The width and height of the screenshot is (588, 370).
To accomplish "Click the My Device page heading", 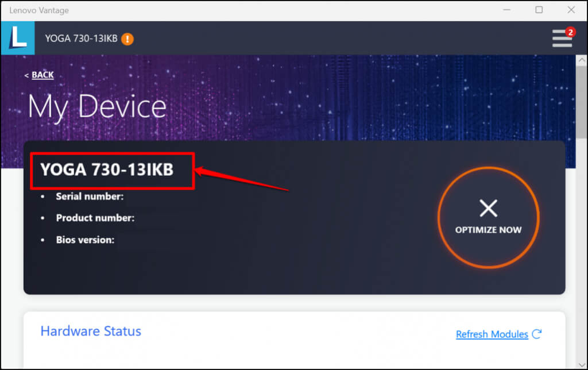I will click(97, 107).
